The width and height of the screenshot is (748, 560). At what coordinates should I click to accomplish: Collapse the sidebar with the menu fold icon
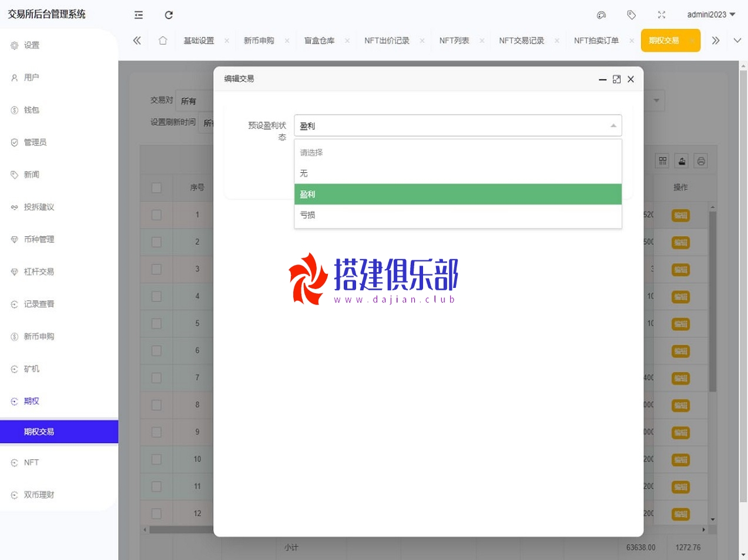[139, 15]
